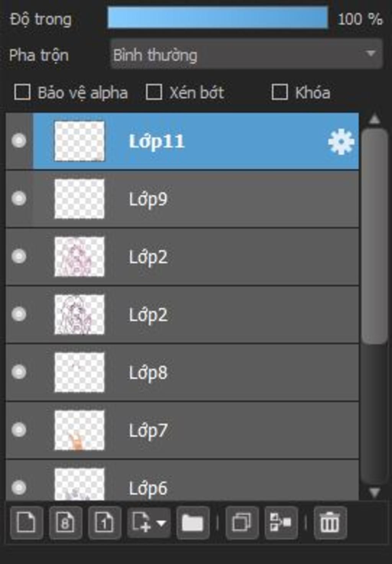The height and width of the screenshot is (564, 392).
Task: Click the Lớp8 layer thumbnail
Action: 79,372
